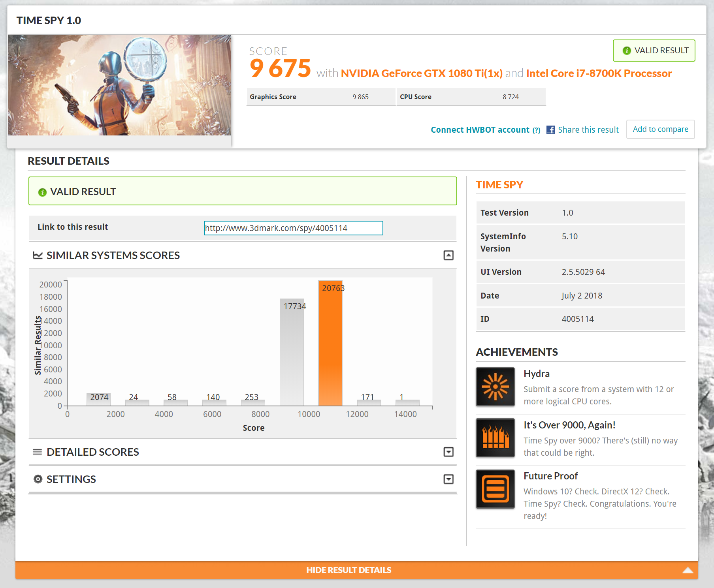
Task: Click the ID value 4005114
Action: coord(578,319)
